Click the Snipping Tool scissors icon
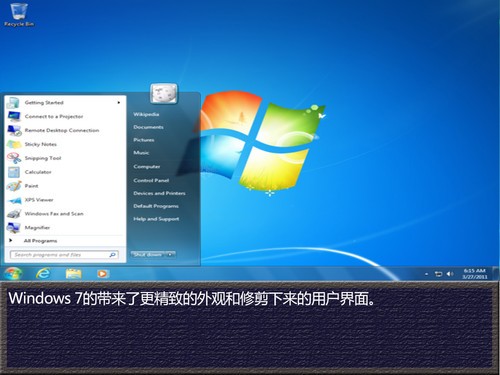 pyautogui.click(x=14, y=158)
